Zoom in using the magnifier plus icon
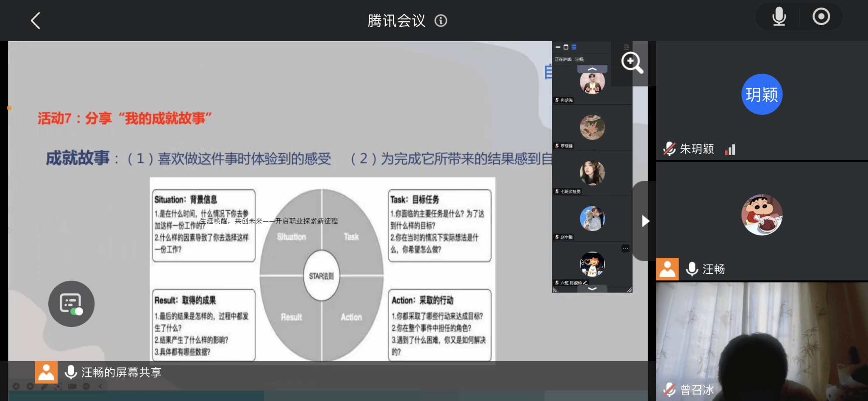868x401 pixels. coord(632,63)
